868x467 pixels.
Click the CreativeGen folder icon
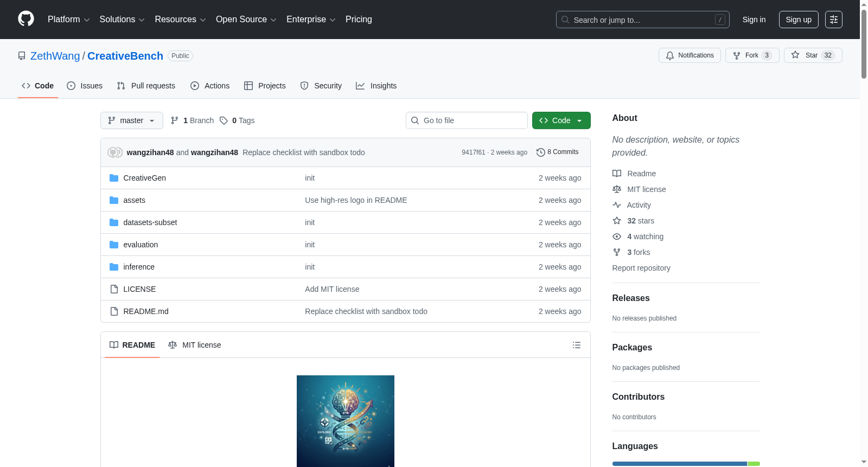[x=114, y=178]
